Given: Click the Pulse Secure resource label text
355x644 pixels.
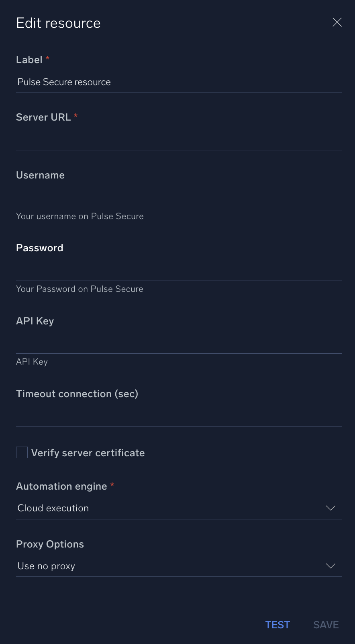Looking at the screenshot, I should click(x=63, y=82).
